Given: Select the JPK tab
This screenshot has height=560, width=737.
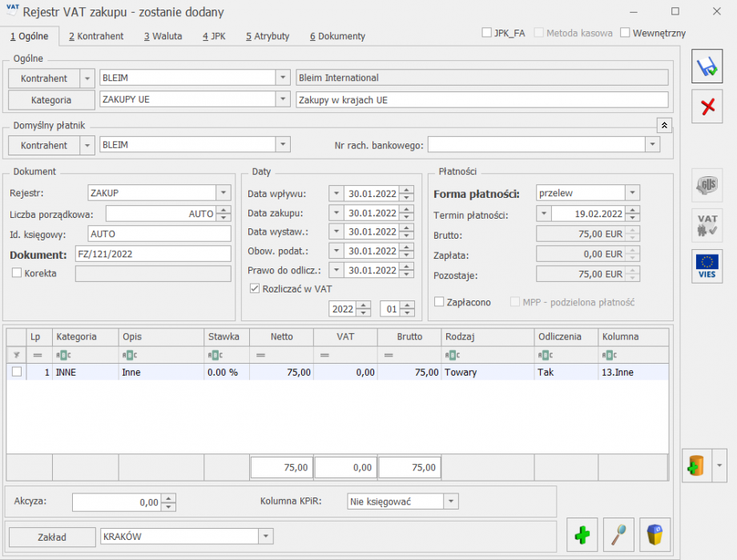Looking at the screenshot, I should (214, 36).
